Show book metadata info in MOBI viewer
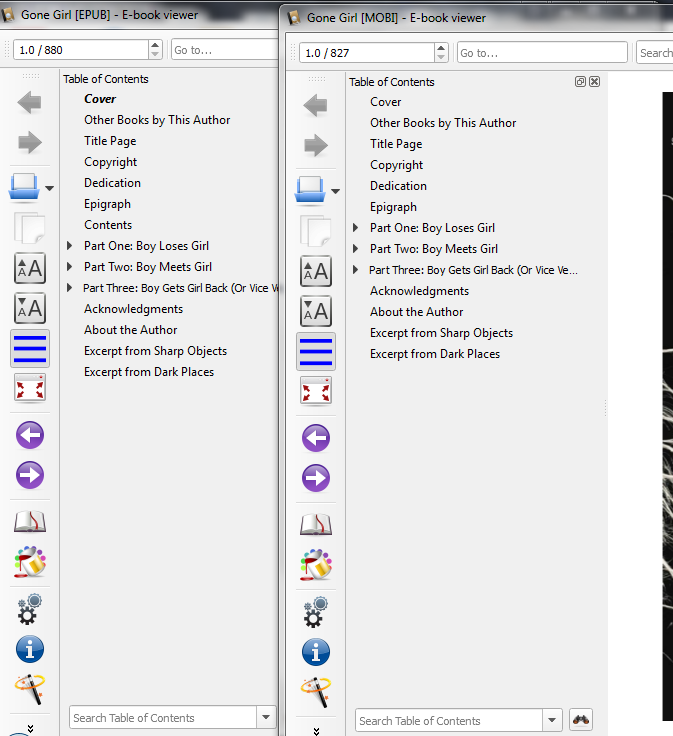Screen dimensions: 673x736 pyautogui.click(x=316, y=652)
